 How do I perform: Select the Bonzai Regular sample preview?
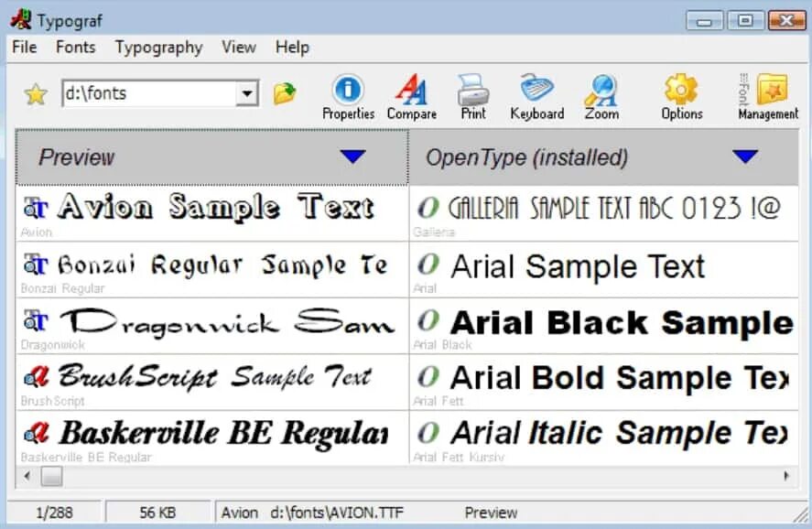click(x=222, y=264)
